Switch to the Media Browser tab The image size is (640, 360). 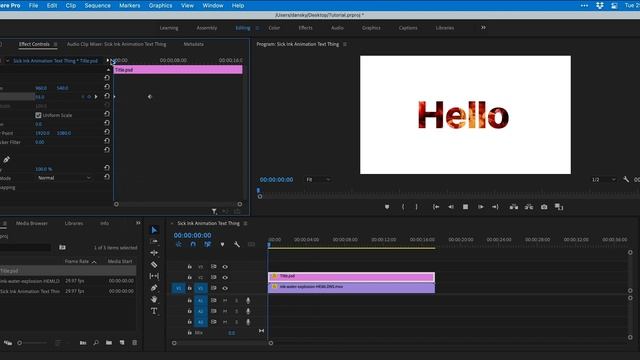click(x=32, y=223)
